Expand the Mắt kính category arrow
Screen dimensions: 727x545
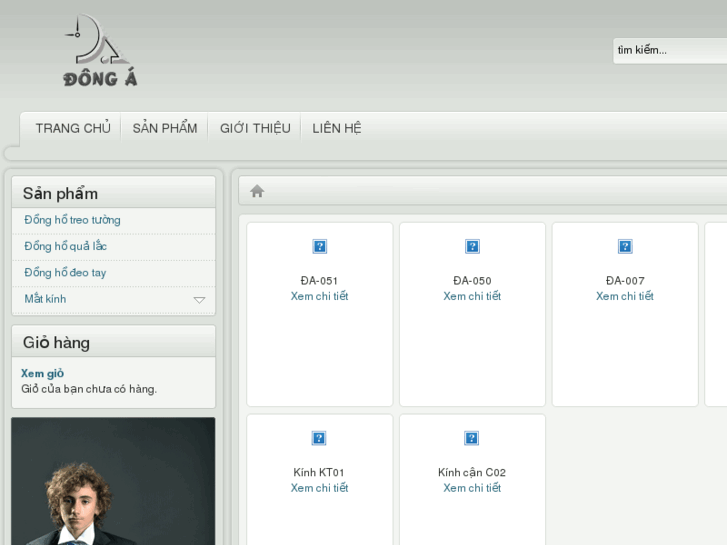(x=199, y=300)
